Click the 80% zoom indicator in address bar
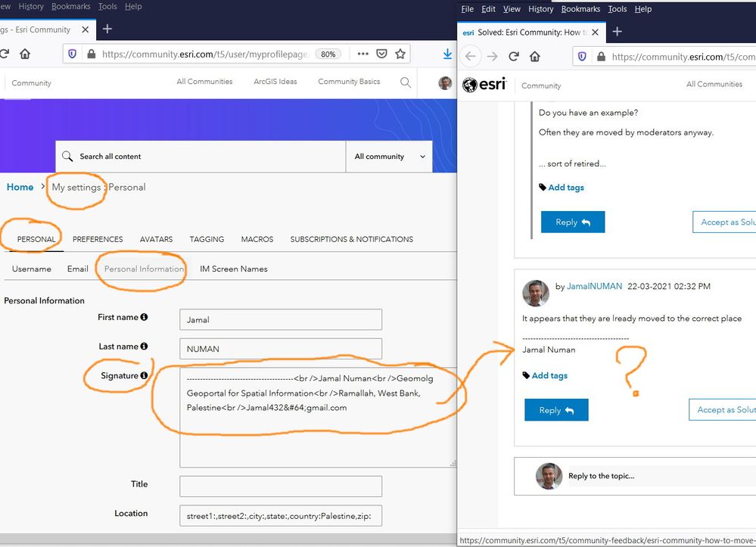 point(328,54)
